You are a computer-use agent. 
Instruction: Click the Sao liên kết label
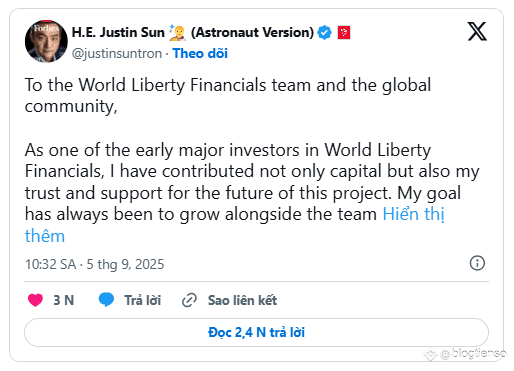[x=242, y=300]
